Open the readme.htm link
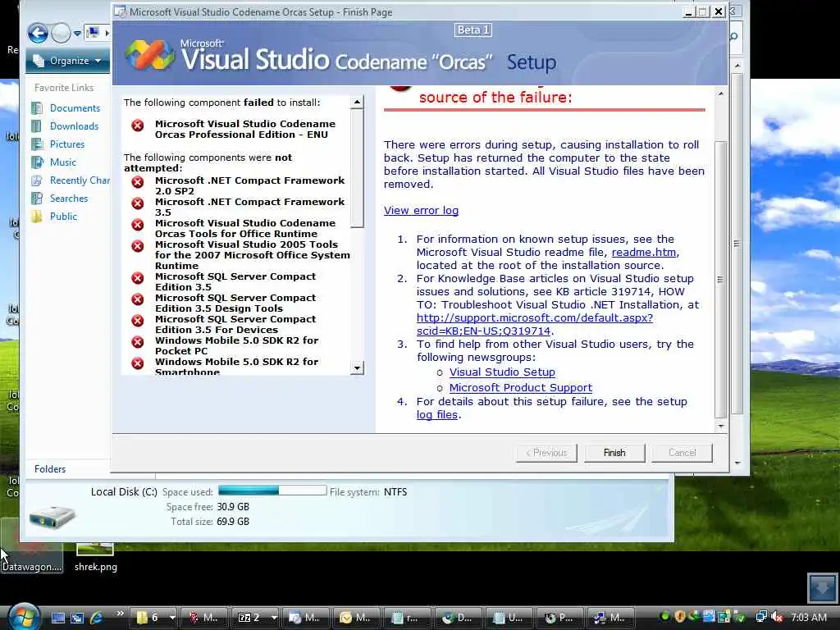Viewport: 840px width, 630px height. [644, 253]
